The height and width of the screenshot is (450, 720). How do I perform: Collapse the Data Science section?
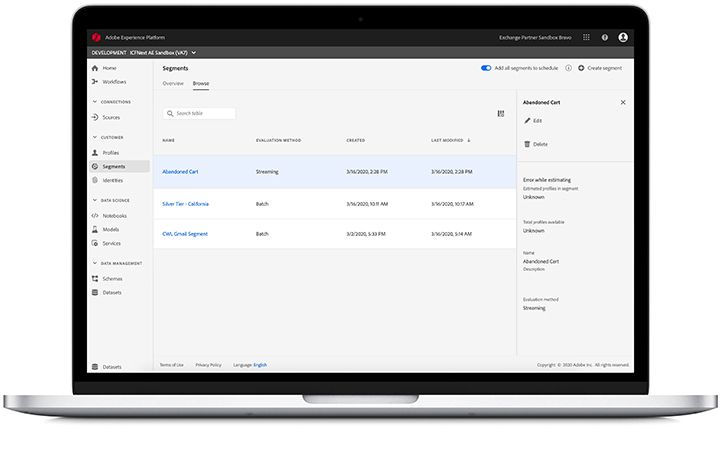[95, 200]
